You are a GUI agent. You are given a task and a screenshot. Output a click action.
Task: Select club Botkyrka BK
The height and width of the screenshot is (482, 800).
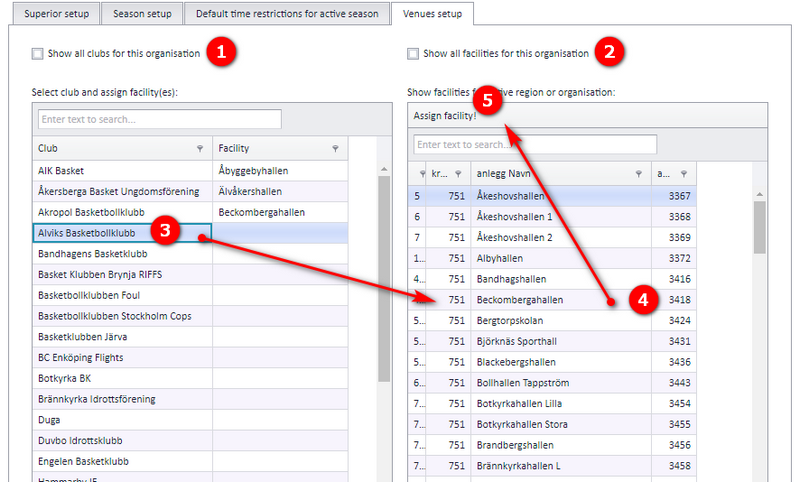(x=122, y=378)
